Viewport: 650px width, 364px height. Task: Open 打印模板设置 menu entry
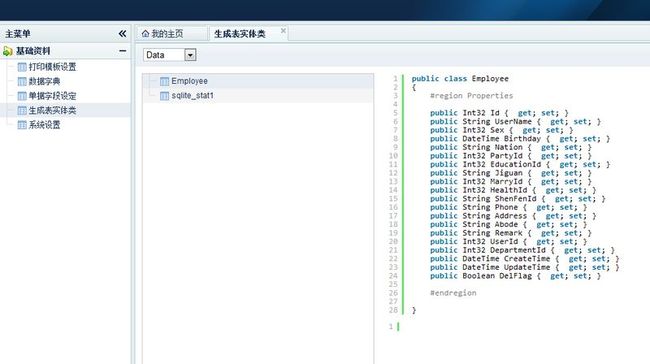click(52, 67)
